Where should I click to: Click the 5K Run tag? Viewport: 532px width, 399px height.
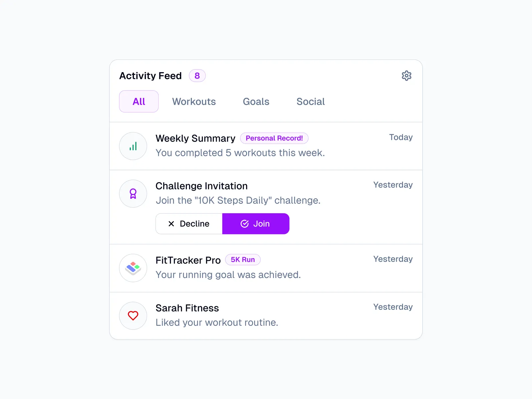[243, 260]
